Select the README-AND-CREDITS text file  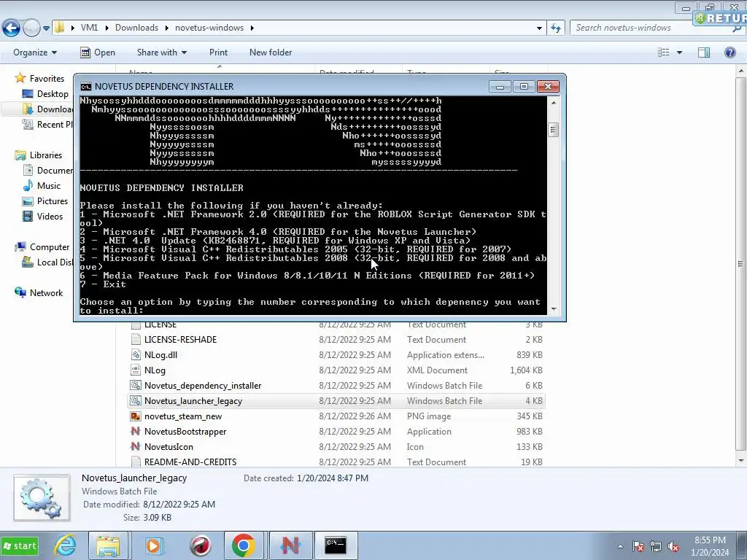click(190, 462)
